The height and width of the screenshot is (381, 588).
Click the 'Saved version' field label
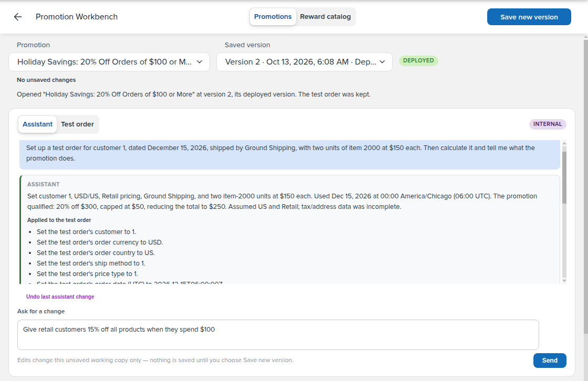[247, 45]
